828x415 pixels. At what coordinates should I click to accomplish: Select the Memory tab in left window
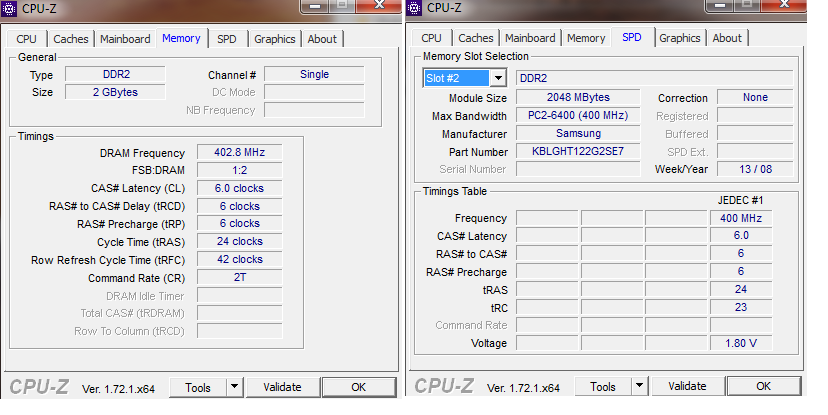click(x=181, y=38)
